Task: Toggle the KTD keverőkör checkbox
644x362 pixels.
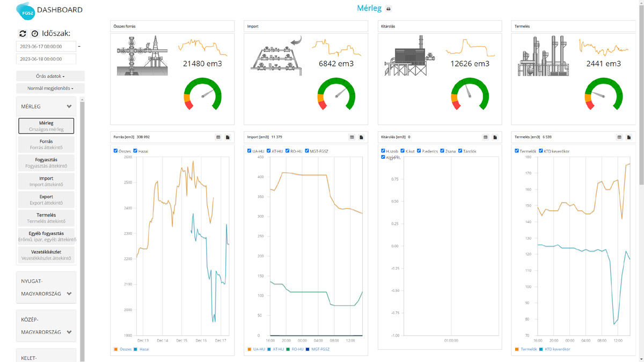Action: point(540,151)
